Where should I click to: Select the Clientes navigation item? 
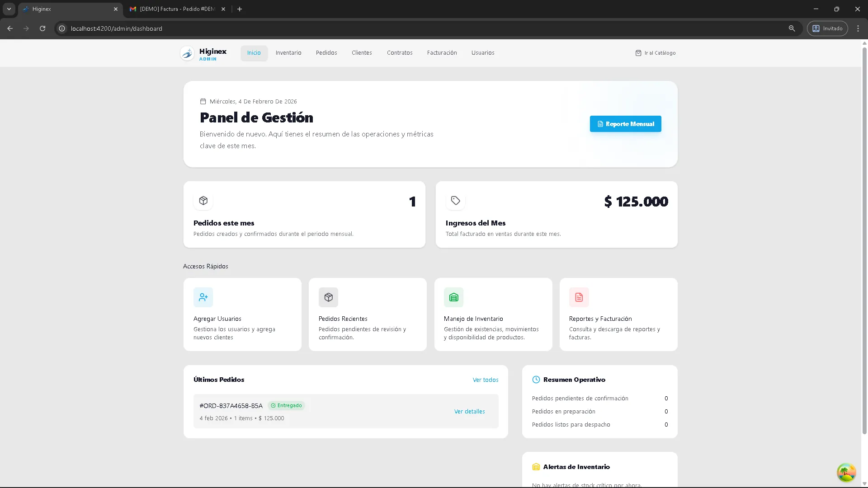click(x=361, y=53)
